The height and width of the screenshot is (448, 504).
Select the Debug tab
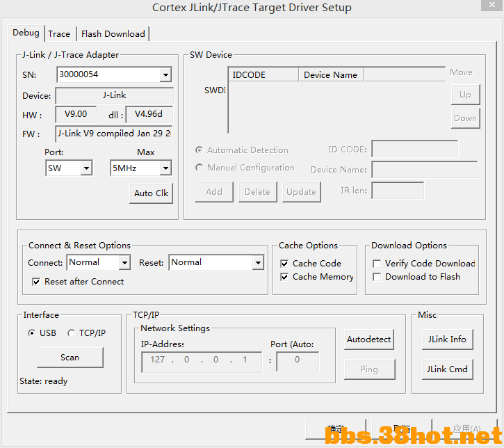point(26,33)
